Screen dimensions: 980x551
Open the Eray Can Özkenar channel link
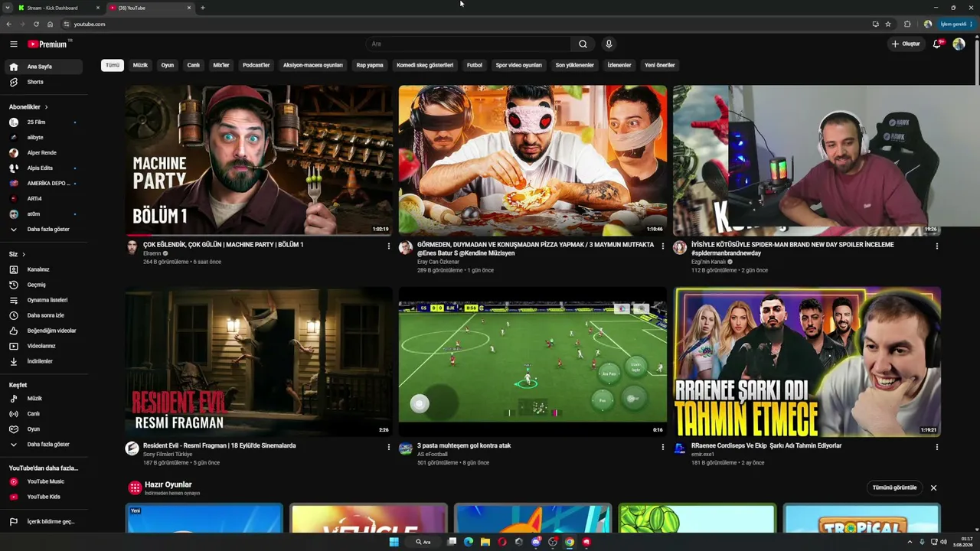pyautogui.click(x=438, y=262)
